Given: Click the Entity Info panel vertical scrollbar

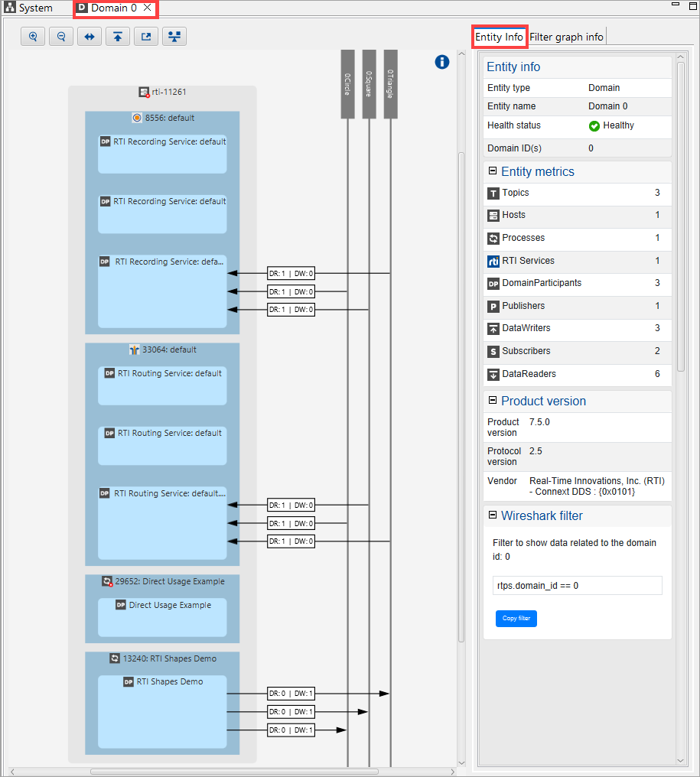Looking at the screenshot, I should coord(681,216).
